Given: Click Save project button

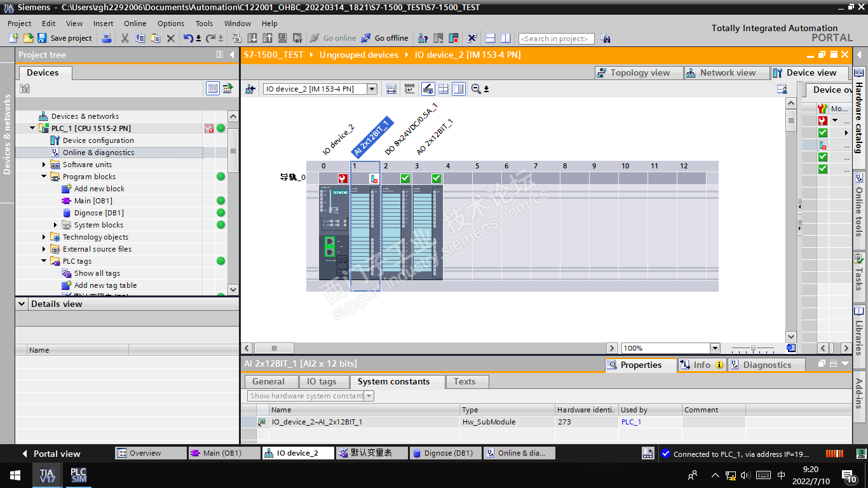Looking at the screenshot, I should pos(64,38).
